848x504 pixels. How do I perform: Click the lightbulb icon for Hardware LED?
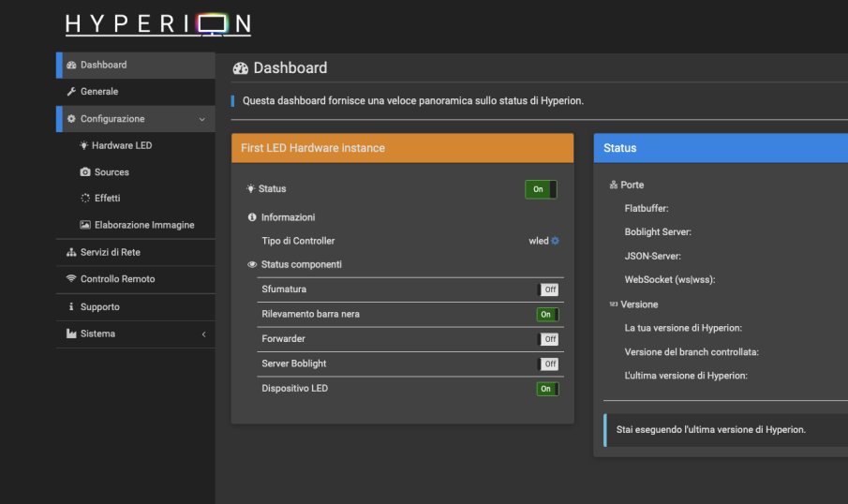pyautogui.click(x=84, y=145)
